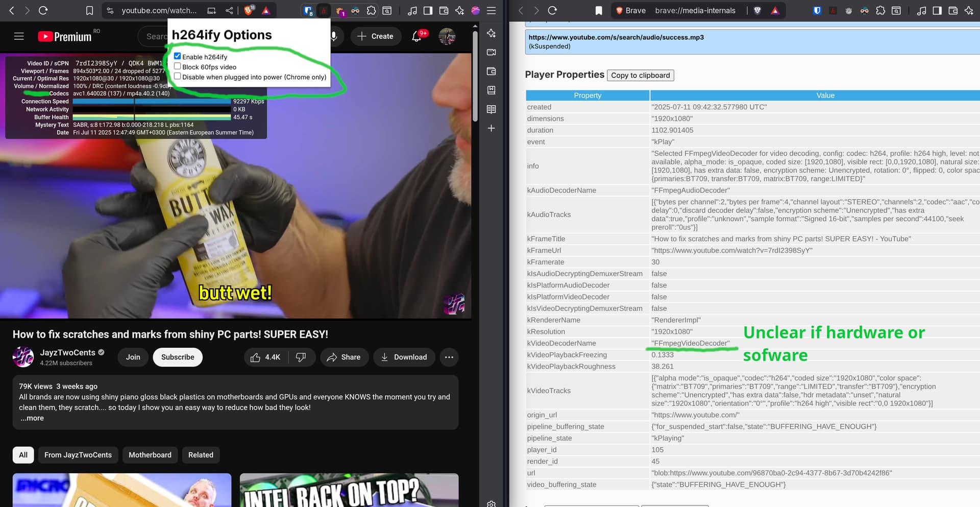Open Brave Talk from the sidebar
Image resolution: width=980 pixels, height=507 pixels.
(x=491, y=52)
